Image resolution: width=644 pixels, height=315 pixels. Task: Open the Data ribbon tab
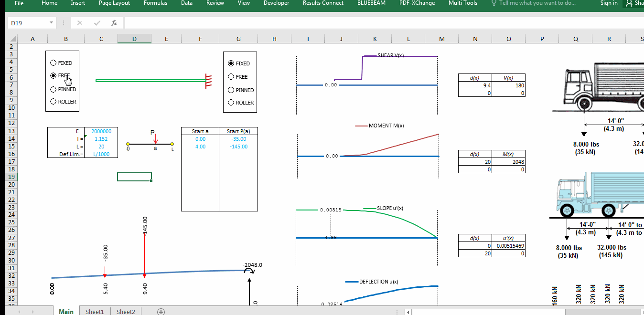[187, 3]
